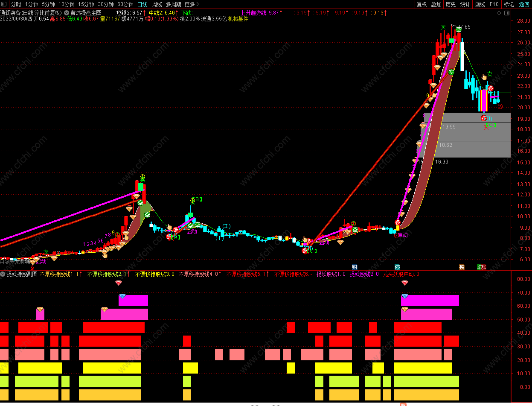Screen dimensions: 532x406
Task: Click the 28.00 value on price axis
Action: point(523,21)
